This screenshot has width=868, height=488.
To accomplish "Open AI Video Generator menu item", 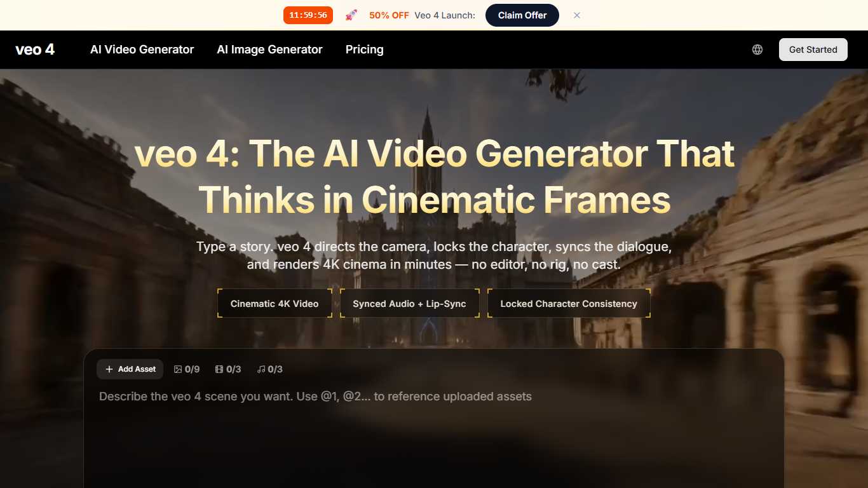I will [x=142, y=50].
